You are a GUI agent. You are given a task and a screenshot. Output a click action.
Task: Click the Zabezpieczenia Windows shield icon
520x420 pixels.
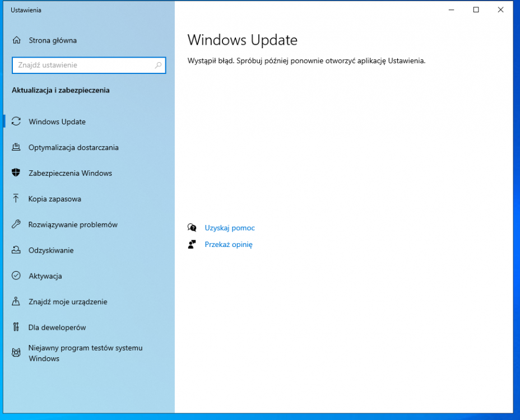click(x=16, y=173)
